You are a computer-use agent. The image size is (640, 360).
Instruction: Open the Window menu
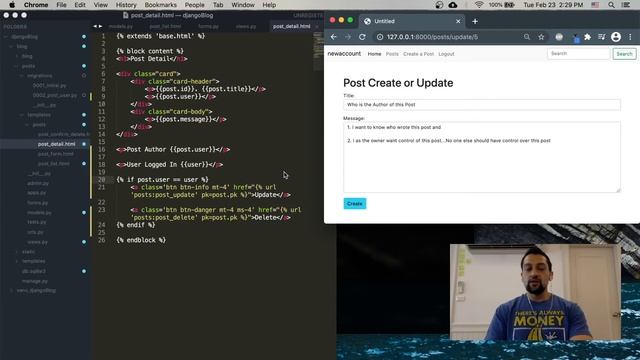pos(243,5)
